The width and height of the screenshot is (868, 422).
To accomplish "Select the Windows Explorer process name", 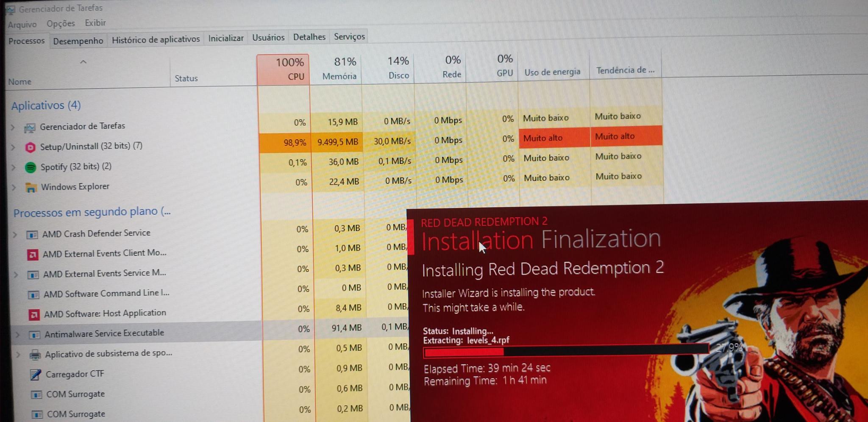I will pyautogui.click(x=75, y=186).
